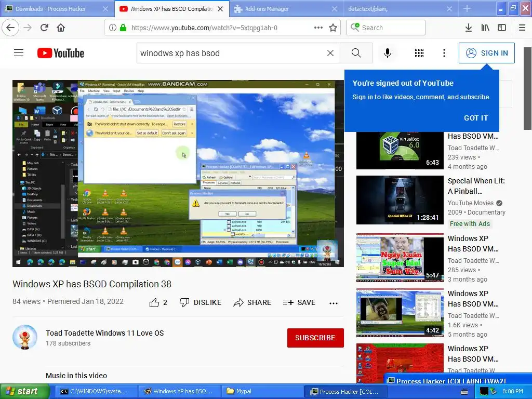The image size is (532, 399).
Task: Open Toad Toadette channel avatar
Action: (x=25, y=337)
